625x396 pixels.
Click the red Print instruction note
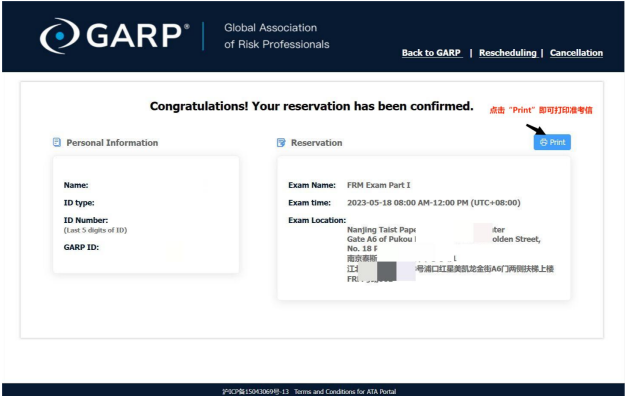541,110
